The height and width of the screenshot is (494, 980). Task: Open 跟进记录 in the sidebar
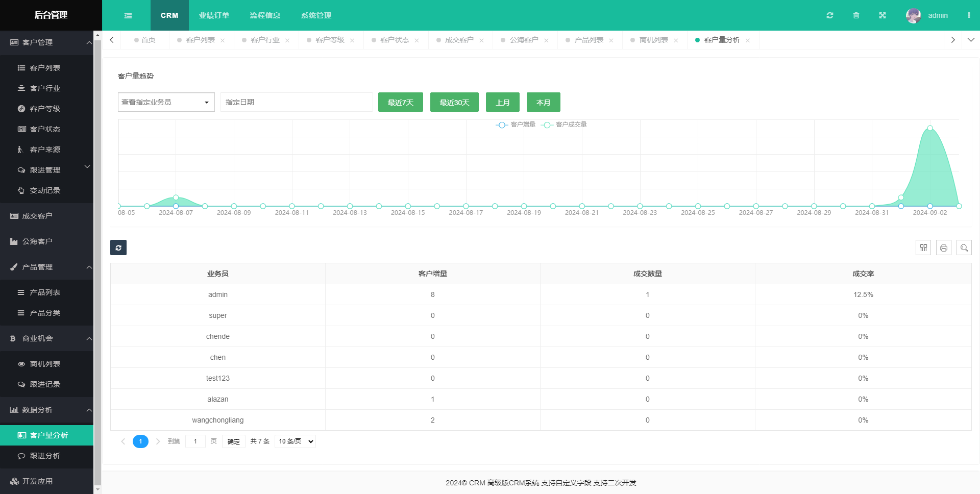[46, 384]
